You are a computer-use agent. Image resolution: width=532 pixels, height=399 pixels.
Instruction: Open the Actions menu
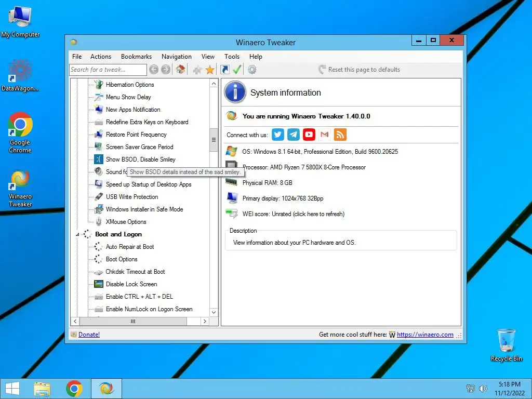101,57
